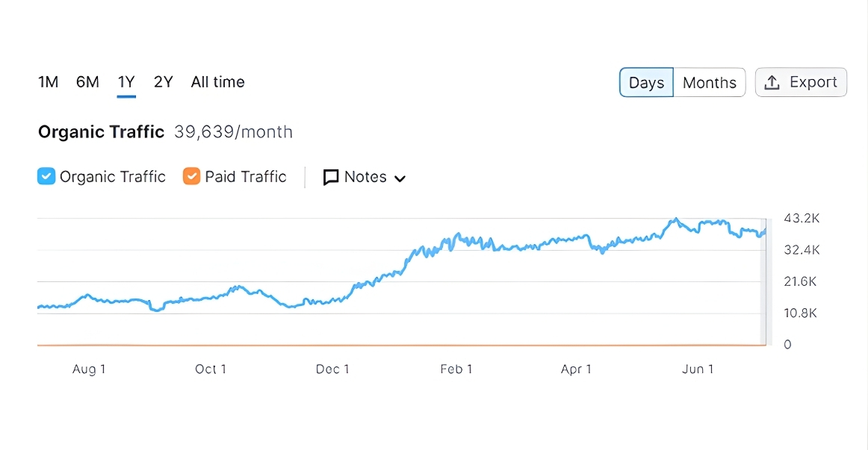
Task: Uncheck the Organic Traffic checkbox
Action: point(46,177)
